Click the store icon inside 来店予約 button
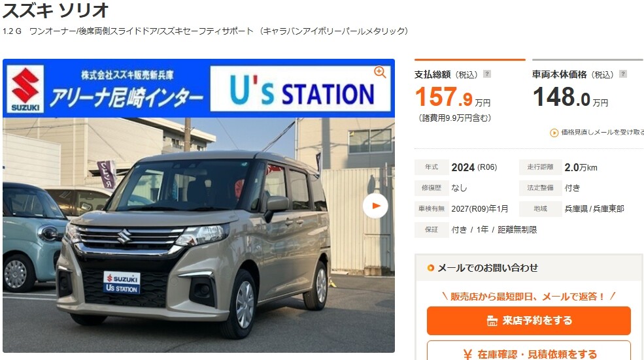Viewport: 644px width, 360px height. pos(492,321)
